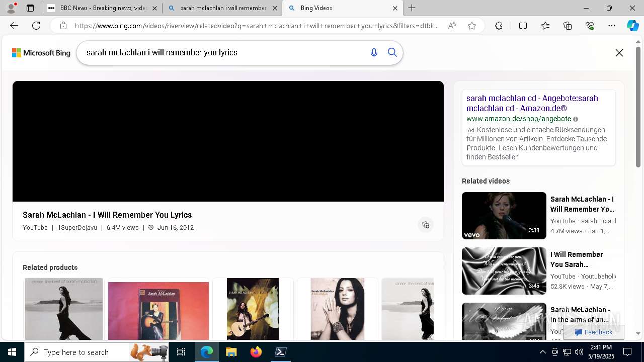Viewport: 644px width, 362px height.
Task: Reload the page with refresh icon
Action: (x=36, y=26)
